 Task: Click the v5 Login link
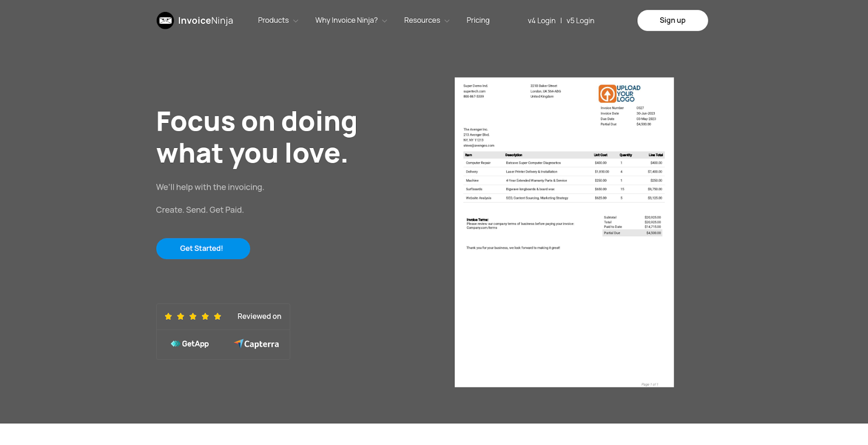tap(580, 21)
